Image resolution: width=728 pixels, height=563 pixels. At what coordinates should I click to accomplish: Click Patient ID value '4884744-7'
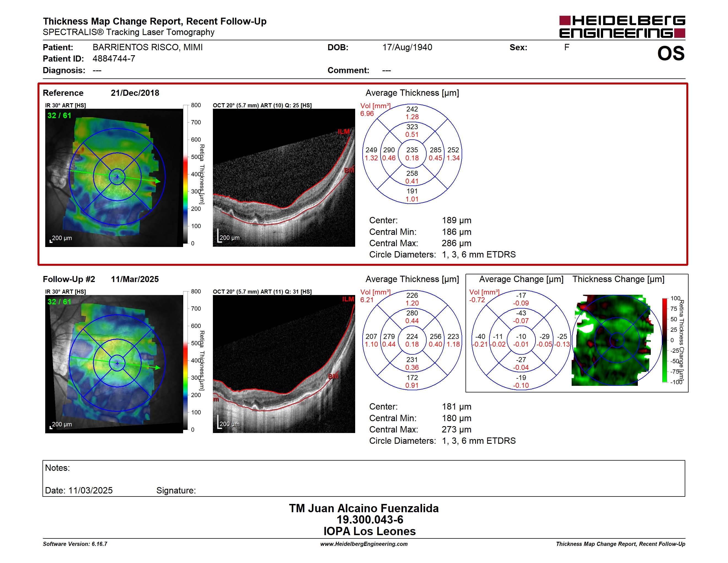pos(114,59)
